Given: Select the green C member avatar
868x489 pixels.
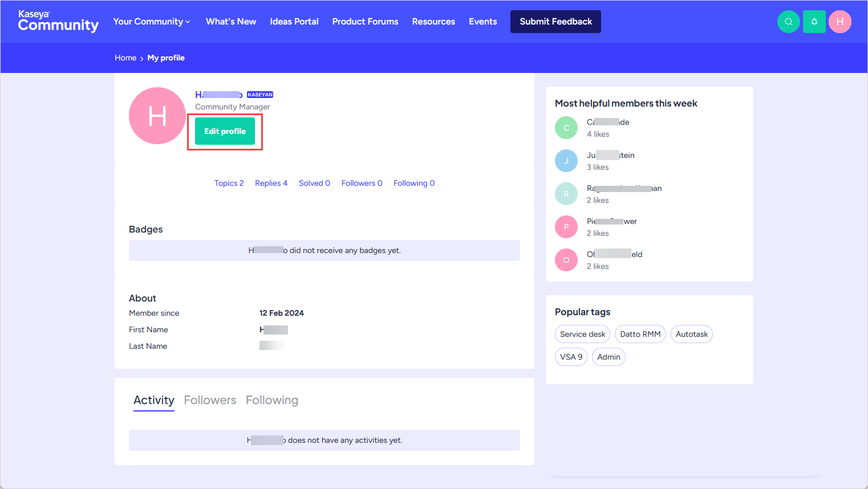Looking at the screenshot, I should coord(566,128).
